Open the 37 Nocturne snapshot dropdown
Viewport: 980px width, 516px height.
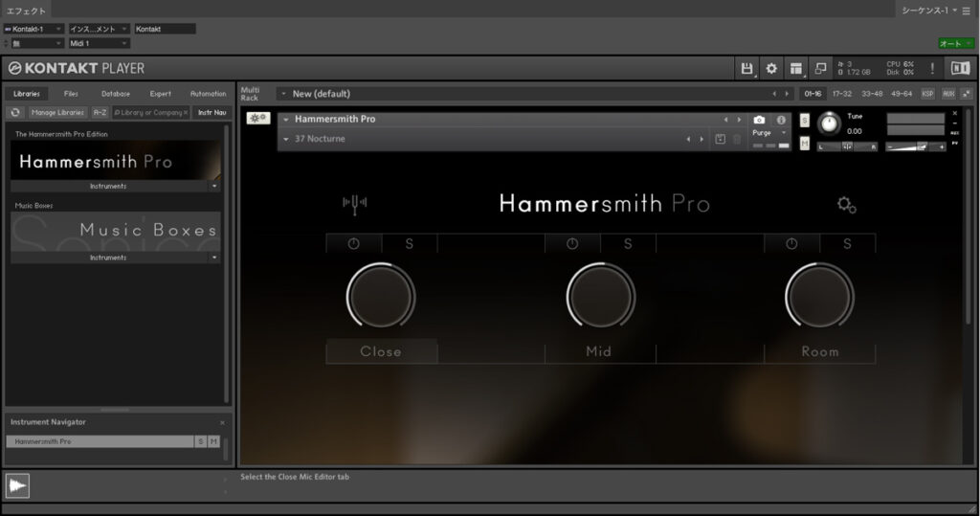point(287,140)
